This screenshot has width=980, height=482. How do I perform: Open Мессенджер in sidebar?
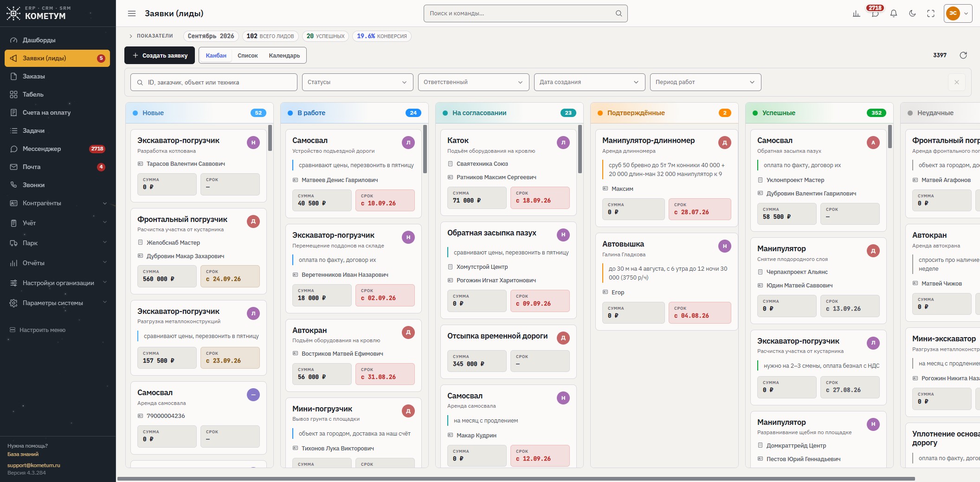[x=58, y=149]
